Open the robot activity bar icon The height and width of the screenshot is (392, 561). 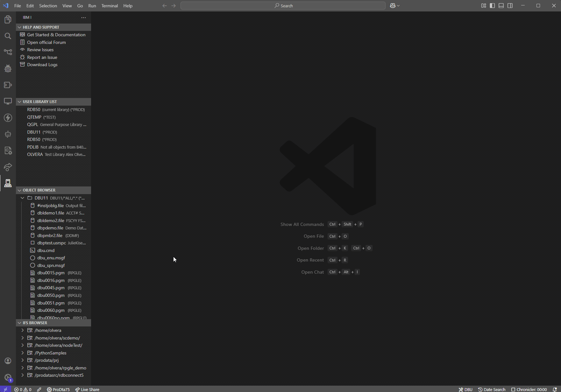[x=8, y=134]
